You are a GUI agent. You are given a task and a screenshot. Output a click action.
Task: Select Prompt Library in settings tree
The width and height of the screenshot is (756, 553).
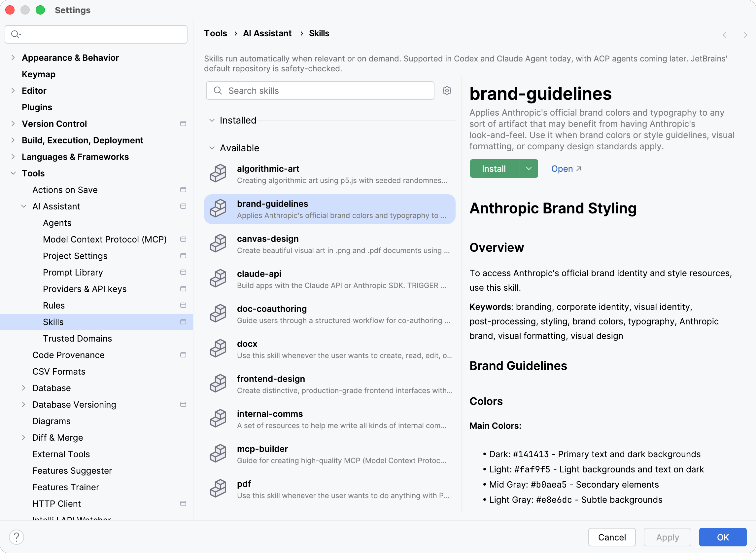pos(73,273)
